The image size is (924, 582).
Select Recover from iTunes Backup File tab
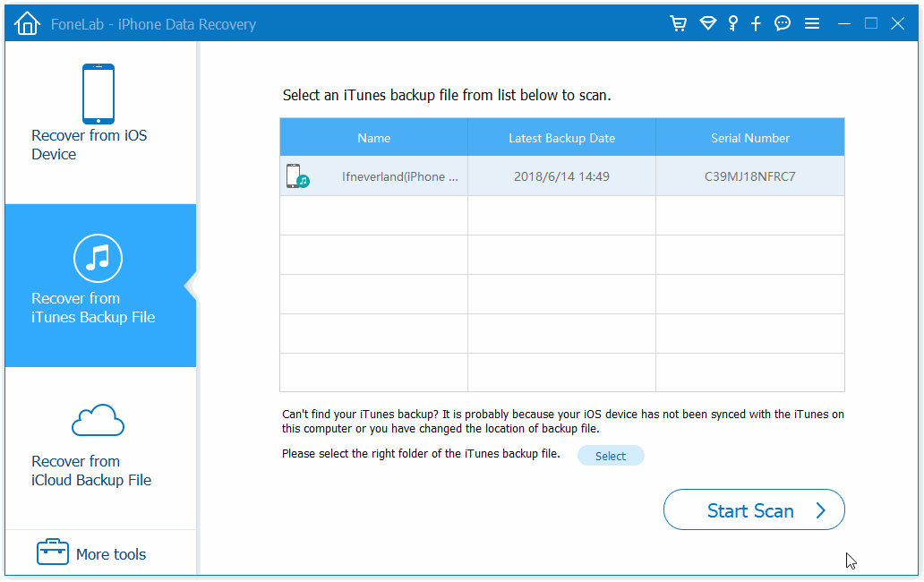tap(101, 286)
